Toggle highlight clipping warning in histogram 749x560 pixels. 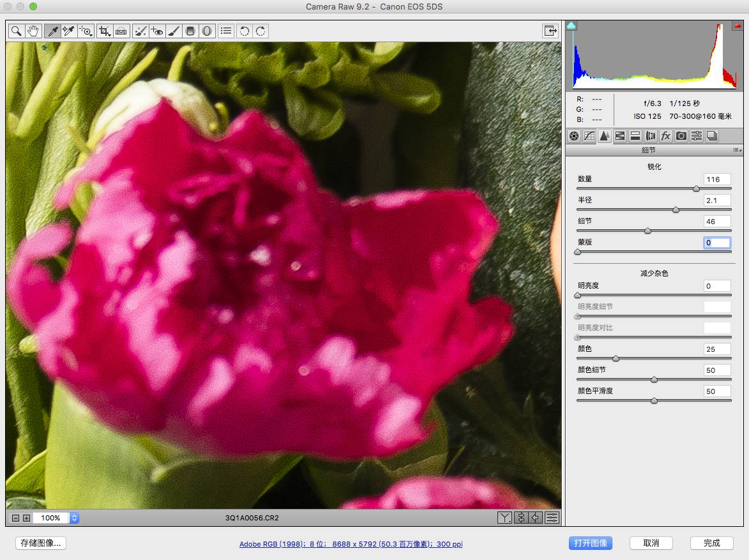(737, 26)
